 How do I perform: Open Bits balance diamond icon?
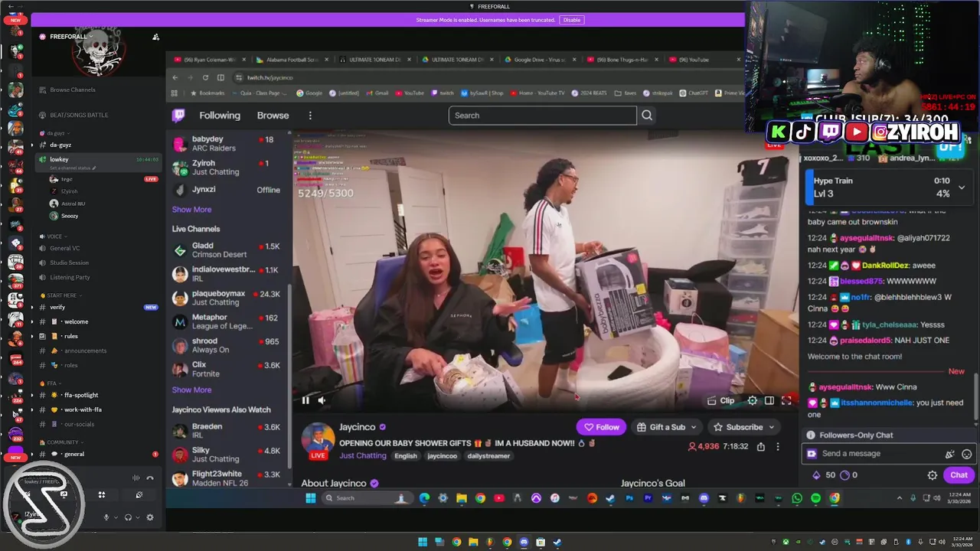tap(816, 475)
